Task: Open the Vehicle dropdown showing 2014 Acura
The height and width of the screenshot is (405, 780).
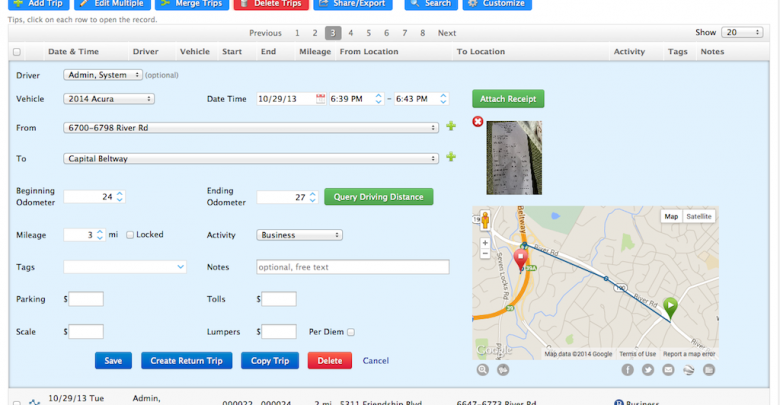Action: coord(109,99)
